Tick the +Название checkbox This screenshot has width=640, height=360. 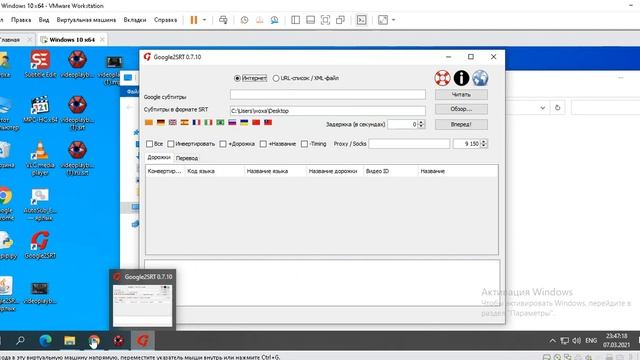point(263,144)
